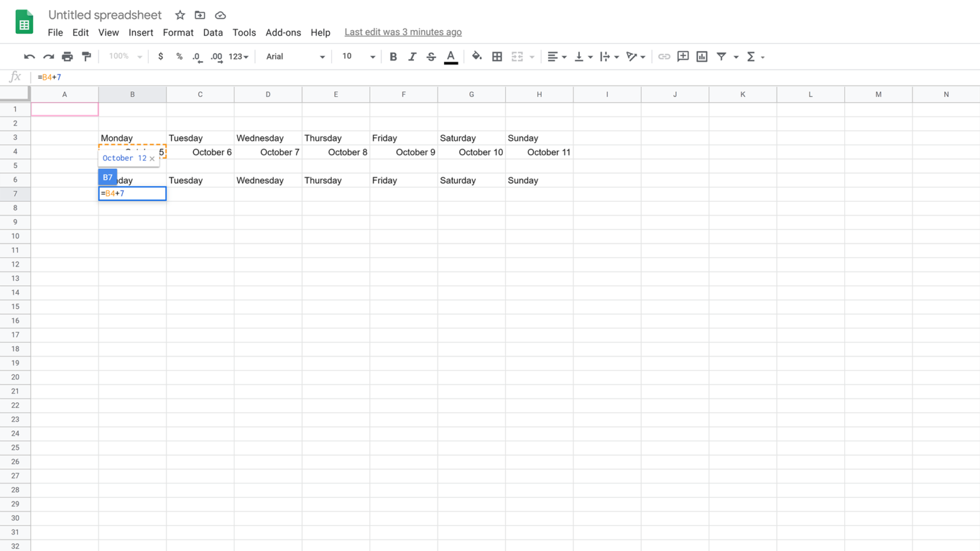
Task: Open the Data menu
Action: click(213, 33)
